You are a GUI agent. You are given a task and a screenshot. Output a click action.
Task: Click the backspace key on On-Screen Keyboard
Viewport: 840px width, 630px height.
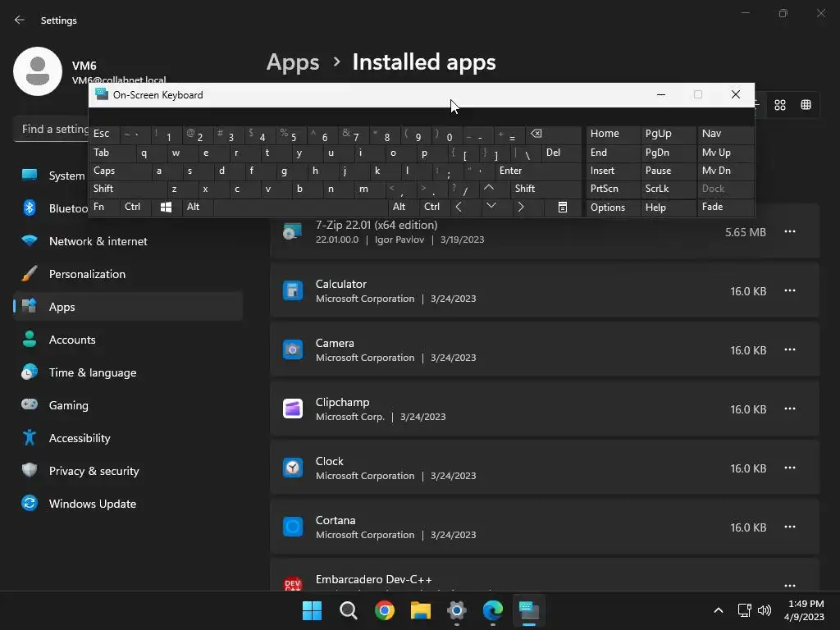(552, 134)
